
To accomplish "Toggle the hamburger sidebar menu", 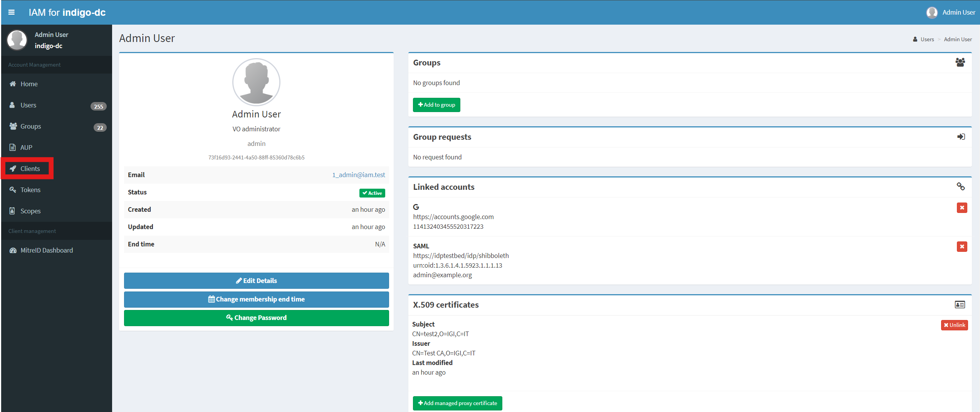I will tap(12, 12).
